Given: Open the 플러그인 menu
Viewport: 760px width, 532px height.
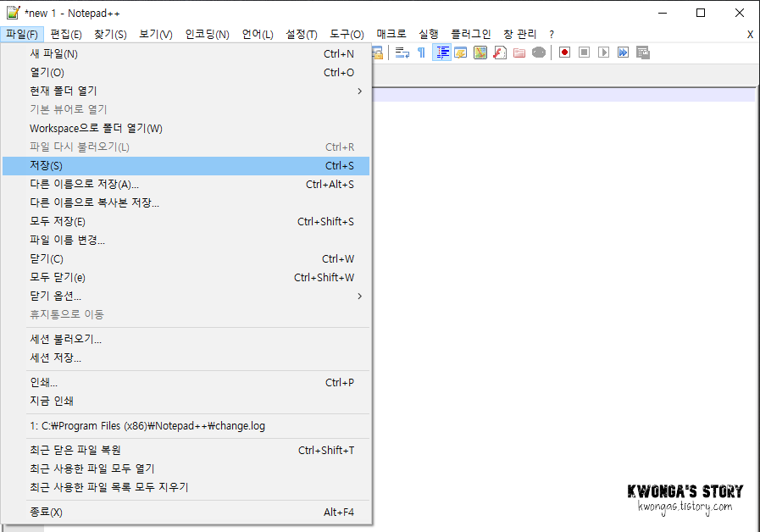Looking at the screenshot, I should pyautogui.click(x=471, y=34).
